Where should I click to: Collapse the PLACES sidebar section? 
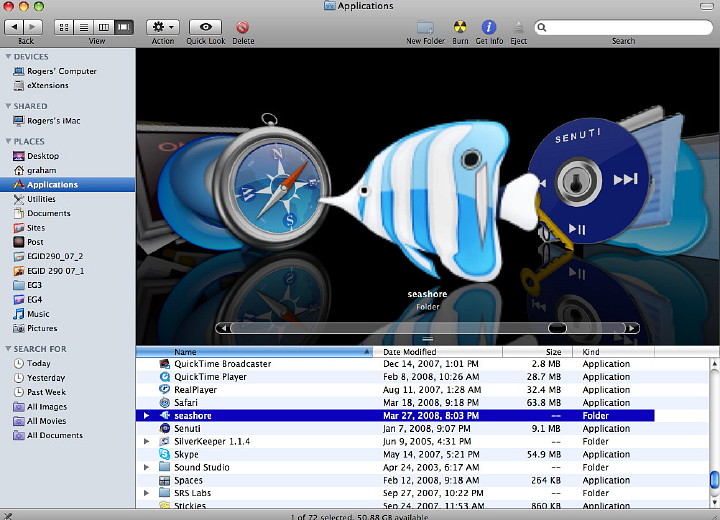point(8,141)
